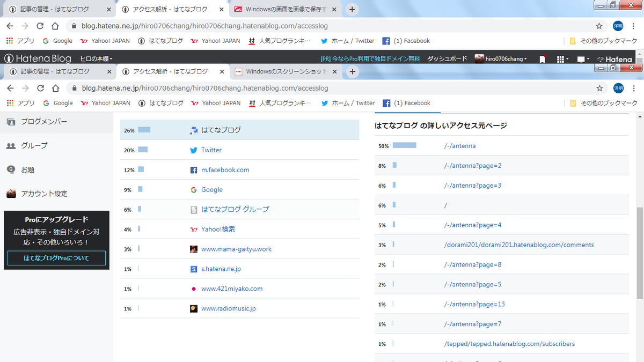Click the back window's address bar URL
The width and height of the screenshot is (644, 362).
[204, 26]
